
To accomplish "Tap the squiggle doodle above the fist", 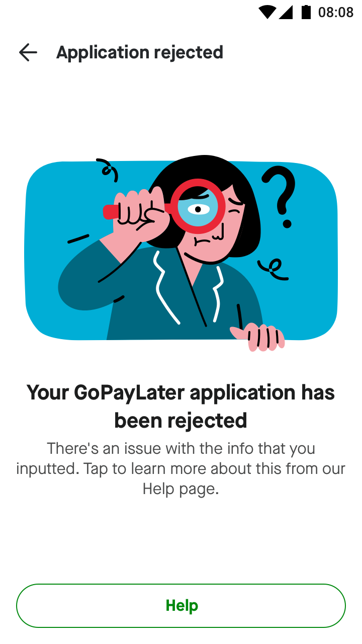I will [x=107, y=170].
